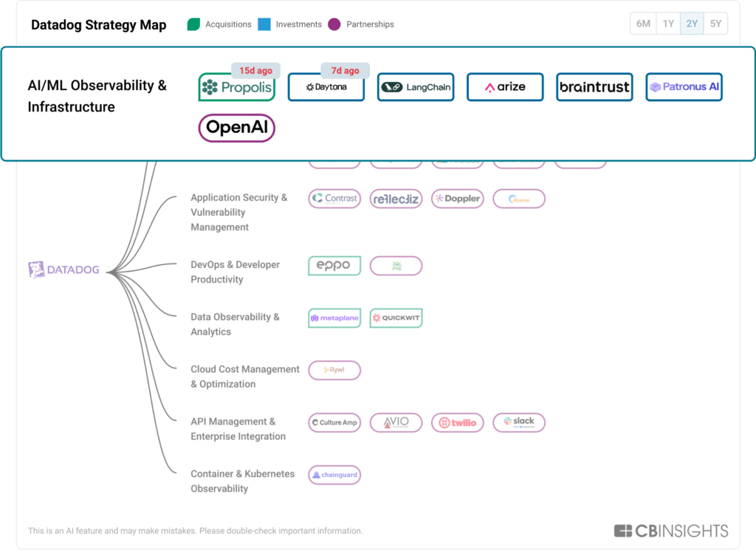Click the OpenAI partnership badge
Viewport: 756px width, 550px height.
tap(236, 128)
